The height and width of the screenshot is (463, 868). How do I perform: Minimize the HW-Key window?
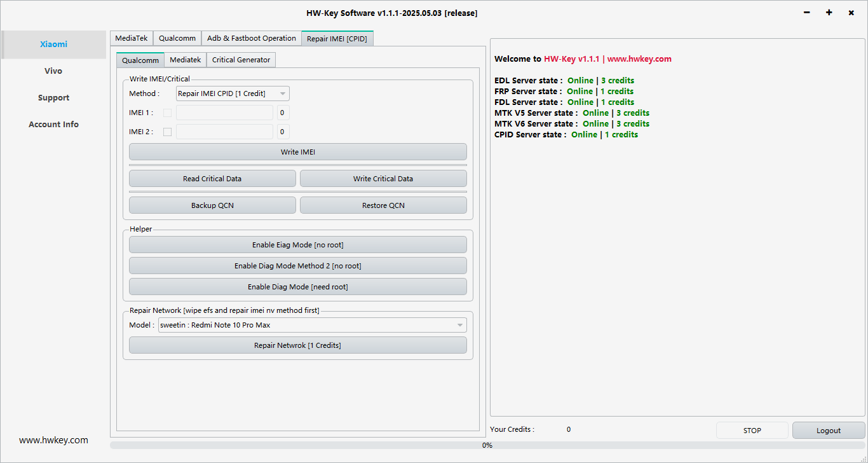coord(807,13)
